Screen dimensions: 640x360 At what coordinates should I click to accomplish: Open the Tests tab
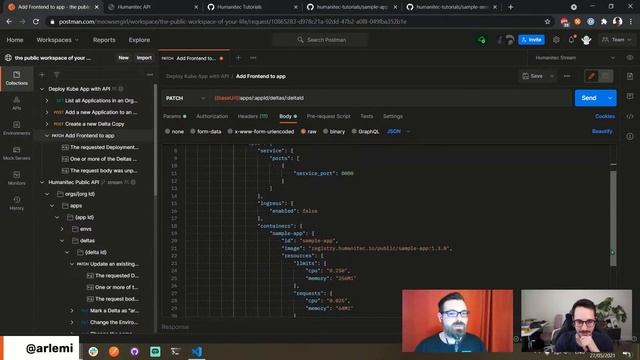tap(367, 116)
